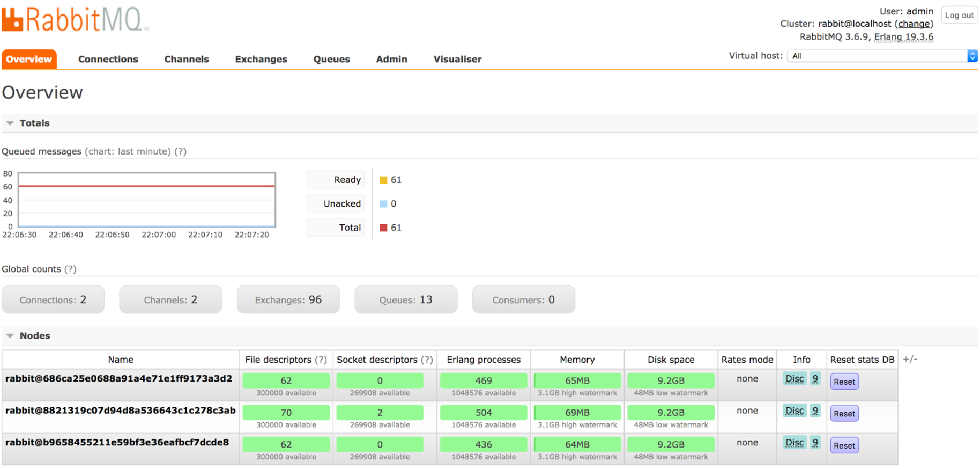Switch to the Queues tab
The height and width of the screenshot is (469, 980).
point(331,60)
